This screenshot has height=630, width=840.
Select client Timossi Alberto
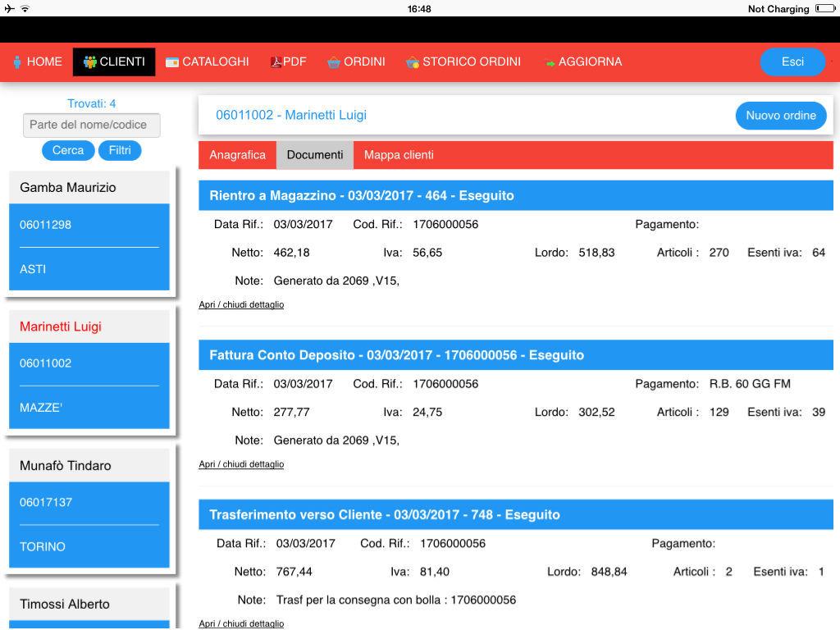(x=65, y=604)
